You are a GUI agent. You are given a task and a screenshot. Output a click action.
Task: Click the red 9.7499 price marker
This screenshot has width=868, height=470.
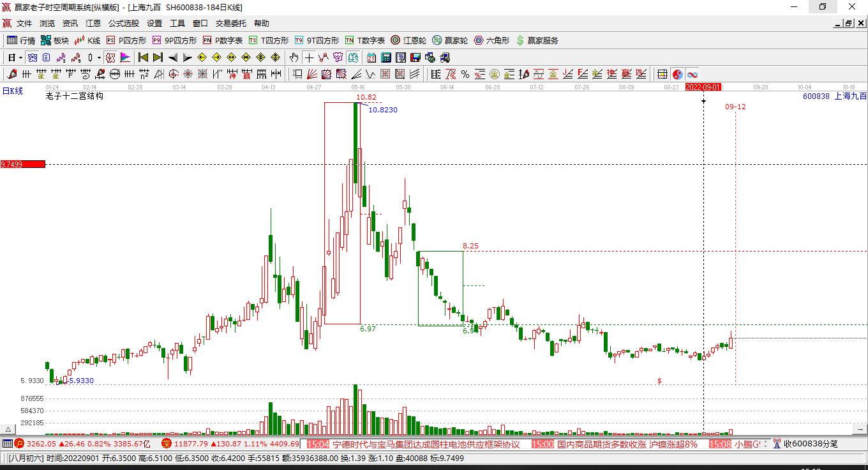(x=23, y=164)
